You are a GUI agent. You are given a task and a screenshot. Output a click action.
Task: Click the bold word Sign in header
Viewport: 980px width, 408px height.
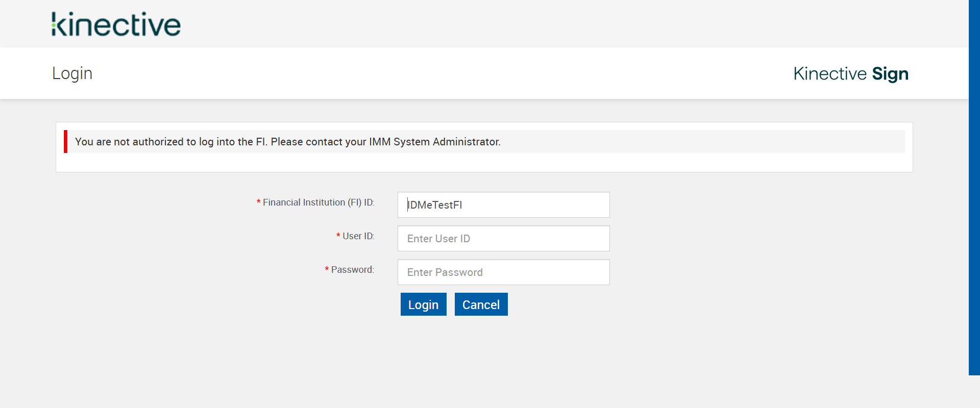[x=890, y=74]
